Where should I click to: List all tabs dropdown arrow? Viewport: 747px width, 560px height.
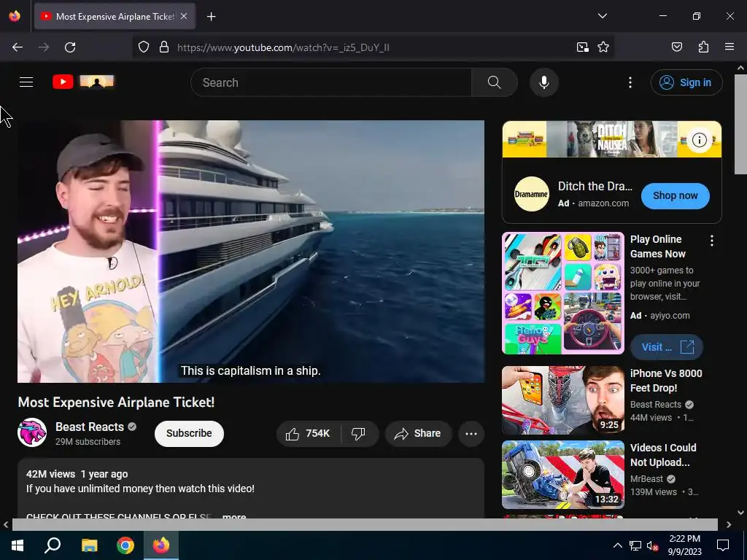click(602, 16)
